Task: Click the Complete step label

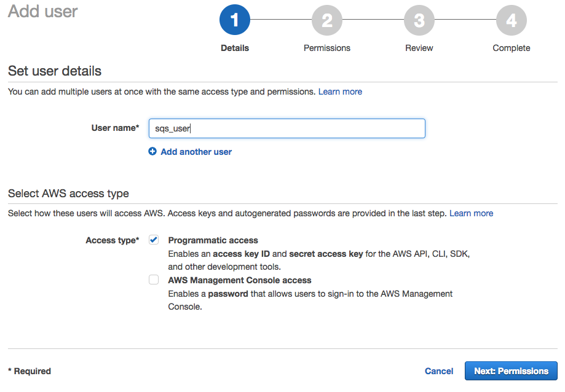Action: click(512, 48)
